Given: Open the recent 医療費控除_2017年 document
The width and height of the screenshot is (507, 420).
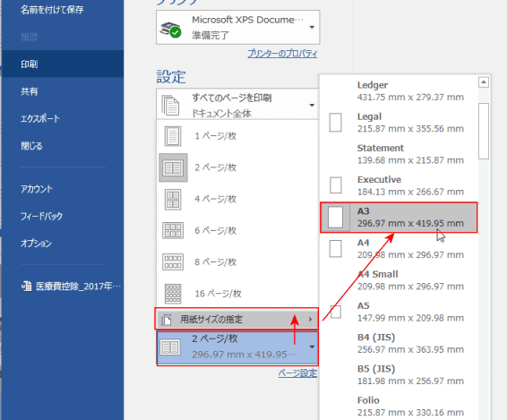Looking at the screenshot, I should pyautogui.click(x=71, y=287).
